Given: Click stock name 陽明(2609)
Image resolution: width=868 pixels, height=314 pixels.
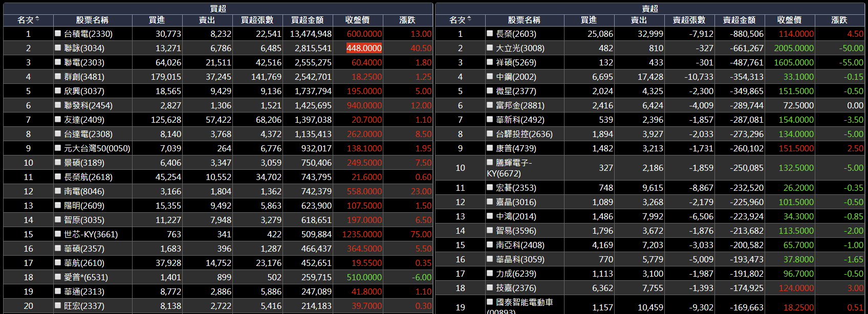Looking at the screenshot, I should [84, 206].
